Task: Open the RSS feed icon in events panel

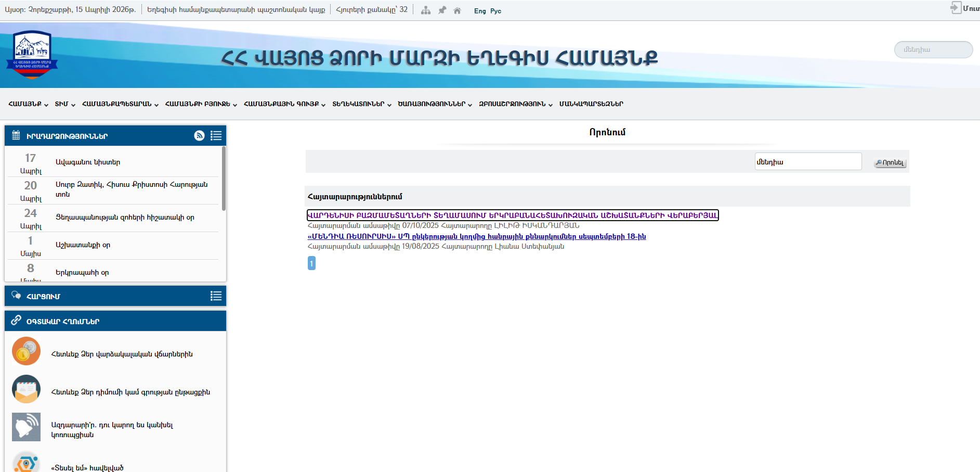Action: pos(199,136)
